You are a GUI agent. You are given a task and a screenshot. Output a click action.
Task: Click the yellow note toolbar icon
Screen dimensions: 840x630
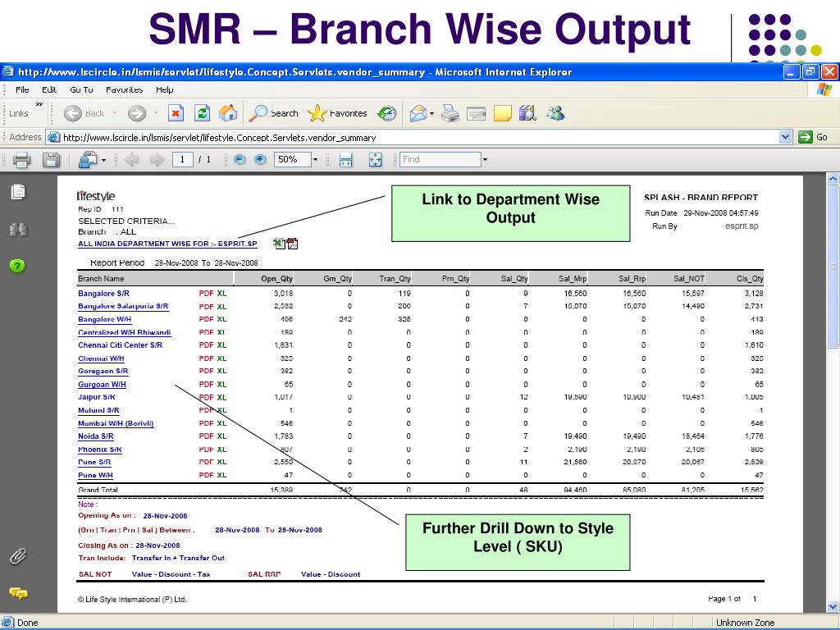(503, 113)
